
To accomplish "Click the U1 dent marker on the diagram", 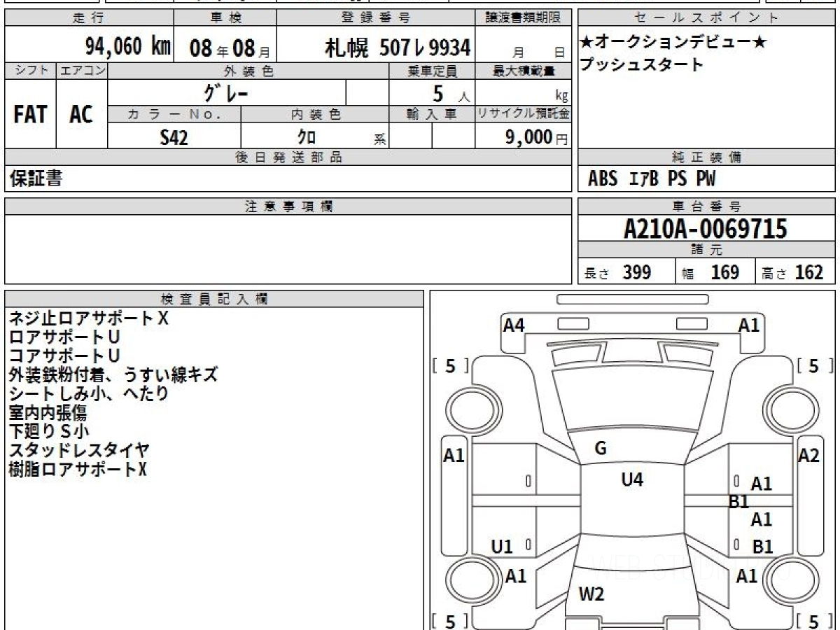I will (x=502, y=547).
